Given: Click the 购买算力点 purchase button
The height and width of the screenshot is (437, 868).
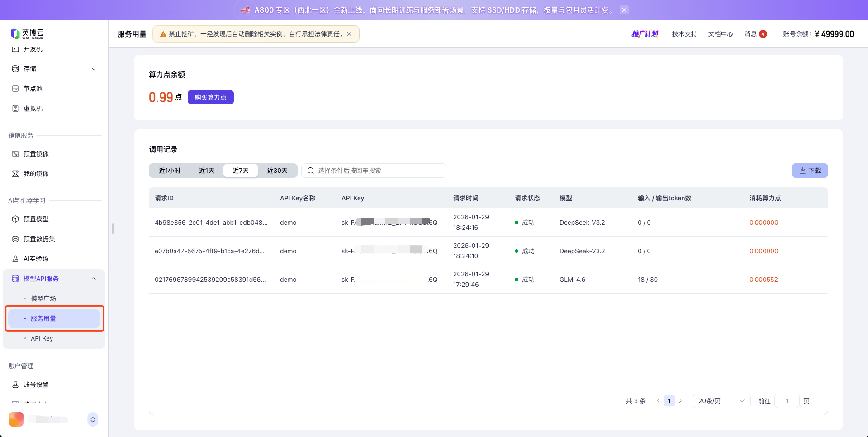Looking at the screenshot, I should [x=210, y=97].
